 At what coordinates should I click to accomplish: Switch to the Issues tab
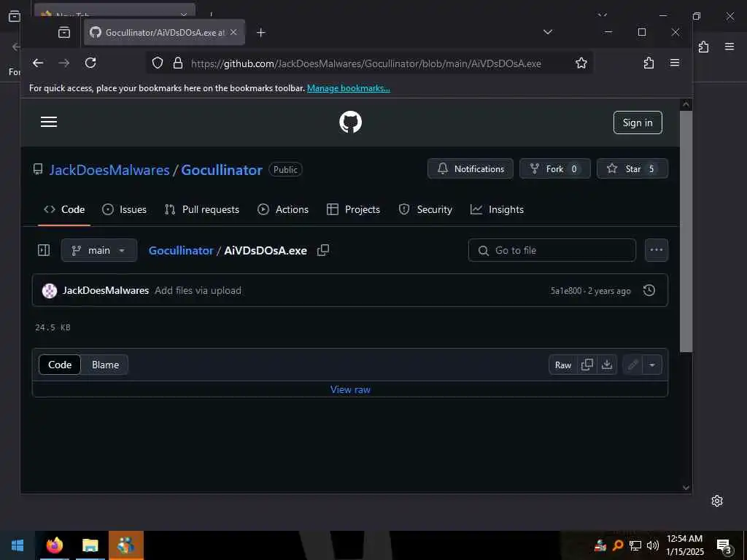[124, 209]
